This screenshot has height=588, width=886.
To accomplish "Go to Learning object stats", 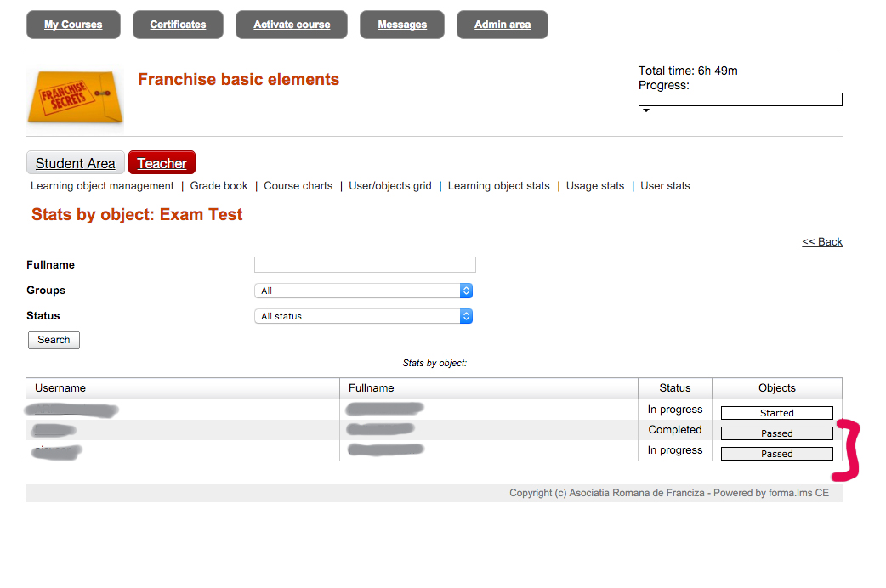I will tap(498, 186).
